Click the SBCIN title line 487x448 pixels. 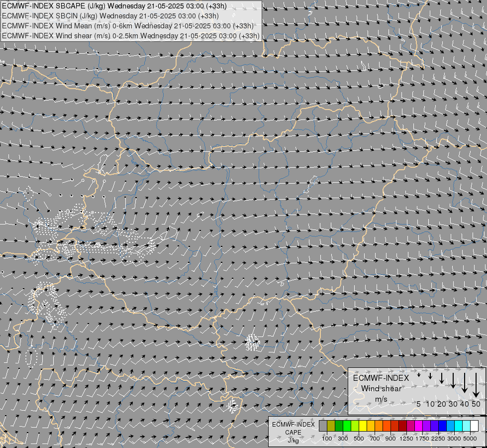click(x=110, y=16)
